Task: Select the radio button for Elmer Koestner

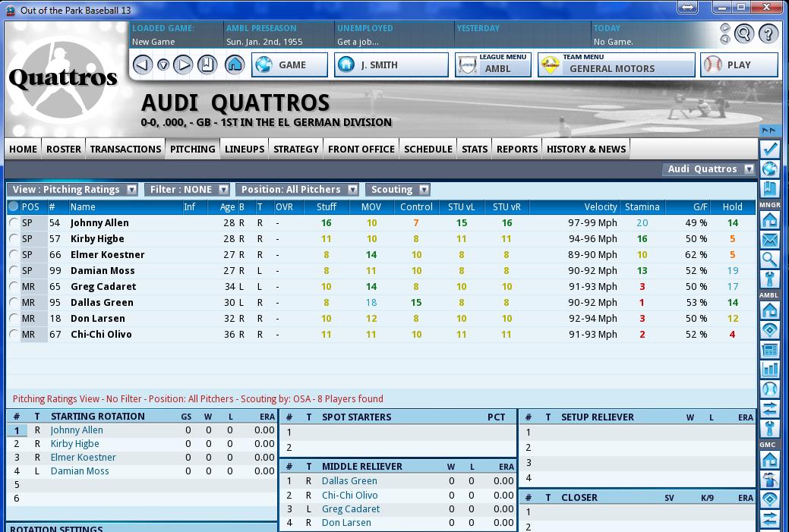Action: [14, 254]
